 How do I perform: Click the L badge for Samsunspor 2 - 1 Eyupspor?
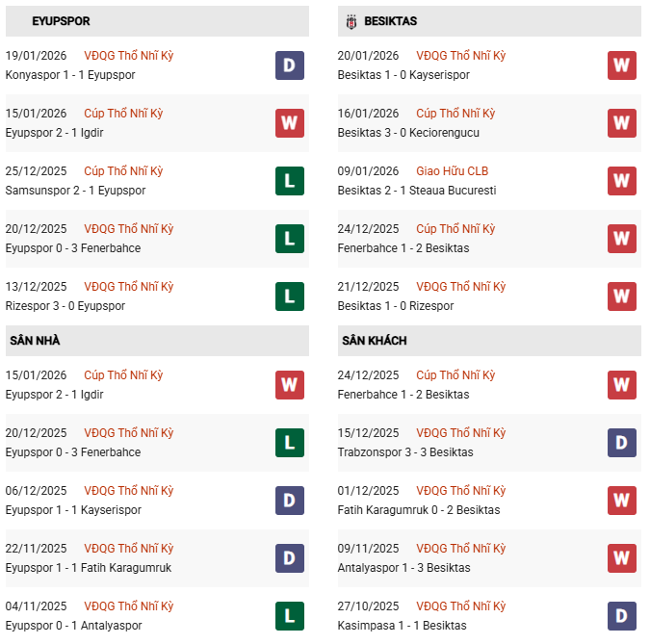tap(290, 181)
